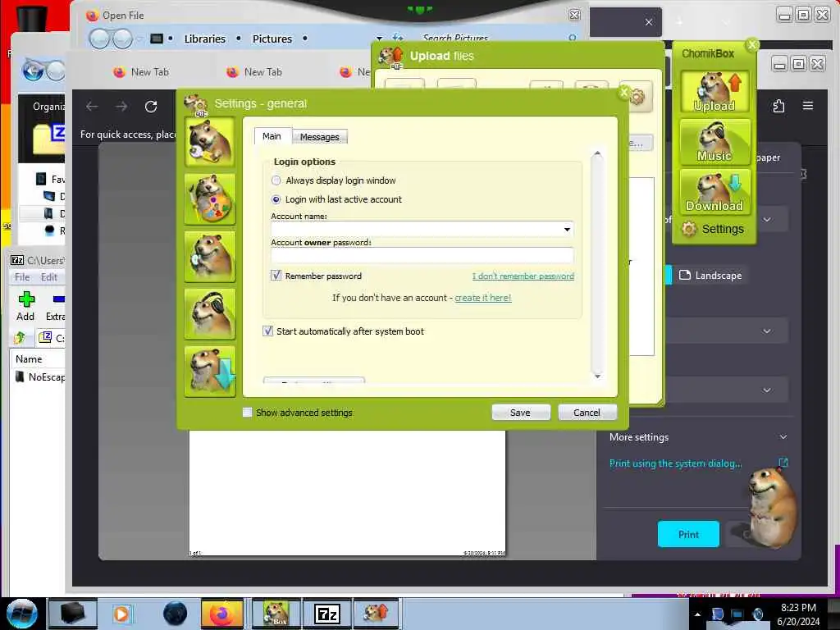Open Settings in ChomikBox panel
This screenshot has width=840, height=630.
click(x=714, y=230)
